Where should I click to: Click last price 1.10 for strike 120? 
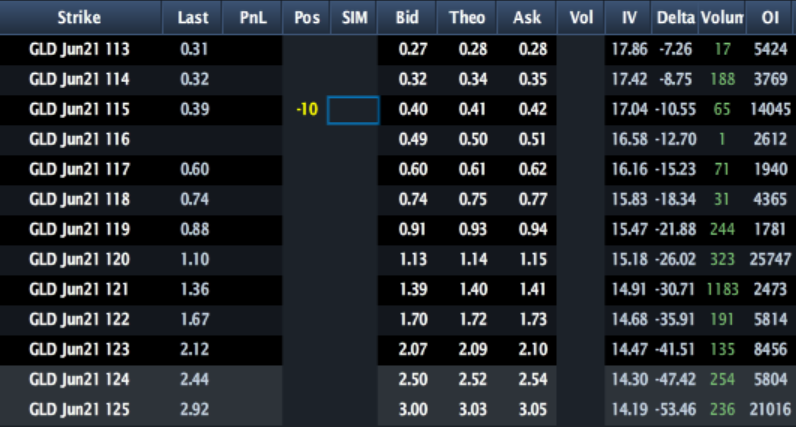pyautogui.click(x=195, y=259)
